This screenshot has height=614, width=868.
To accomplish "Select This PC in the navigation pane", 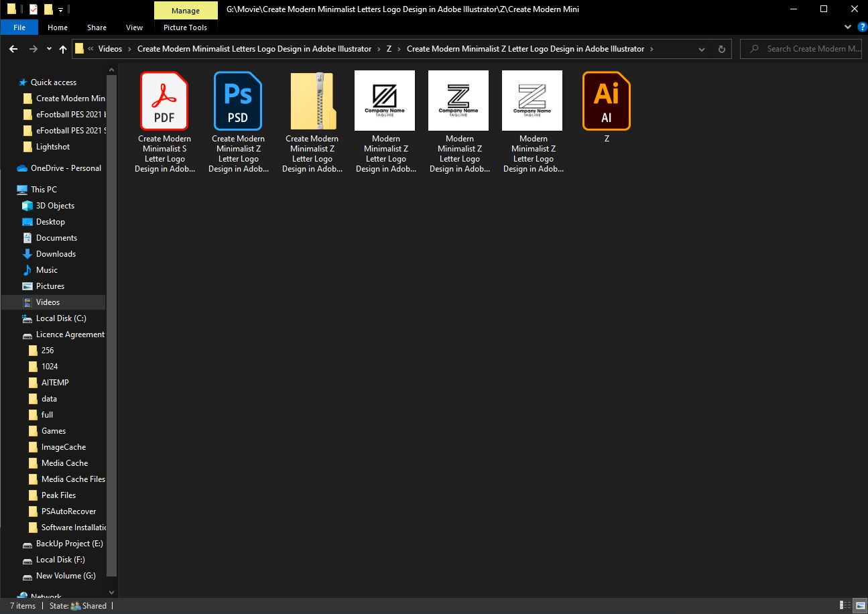I will tap(44, 190).
